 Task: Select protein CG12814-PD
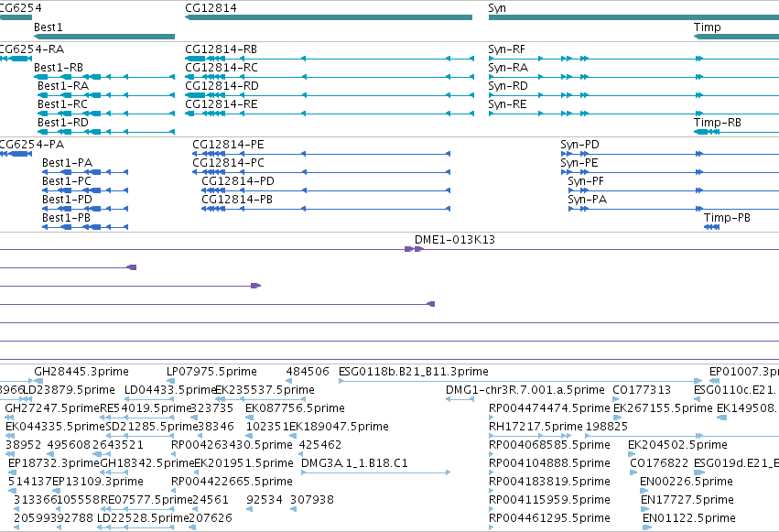[326, 190]
